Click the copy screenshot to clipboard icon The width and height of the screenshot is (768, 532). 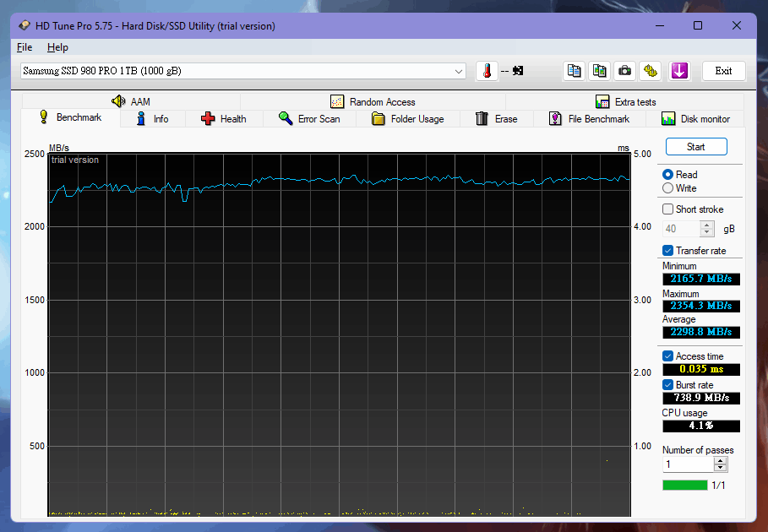pyautogui.click(x=600, y=71)
